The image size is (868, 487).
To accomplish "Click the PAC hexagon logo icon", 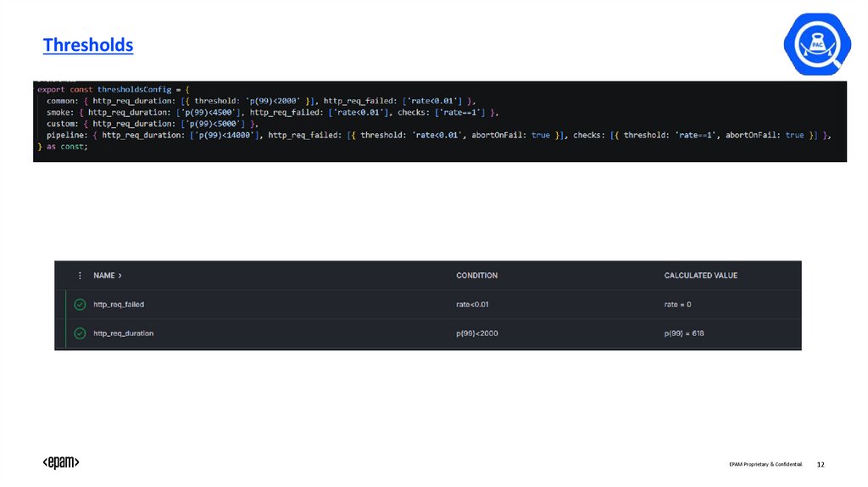I will 817,44.
